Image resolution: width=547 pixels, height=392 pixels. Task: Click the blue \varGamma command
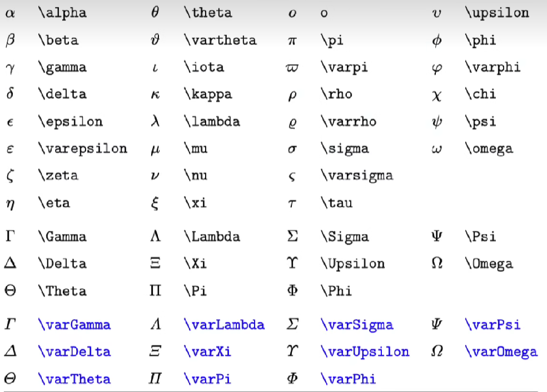pyautogui.click(x=74, y=325)
